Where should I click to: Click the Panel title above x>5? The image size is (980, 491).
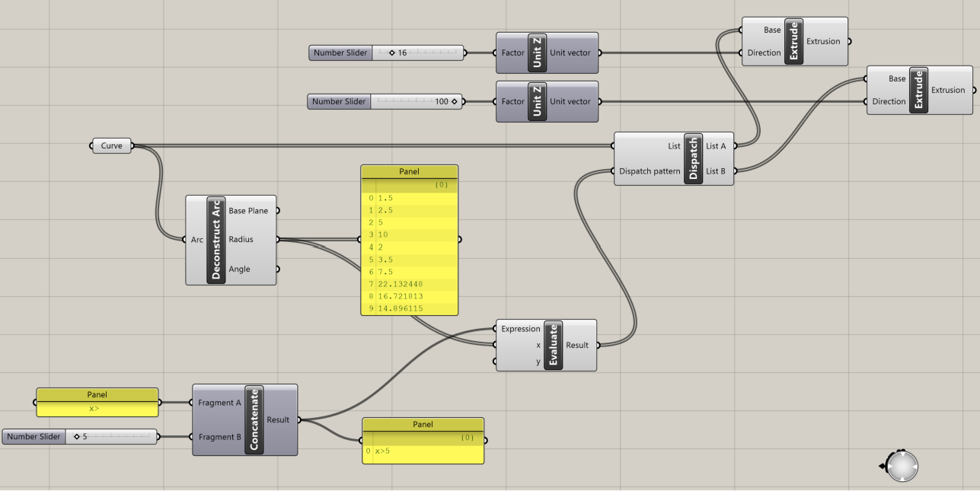coord(423,424)
